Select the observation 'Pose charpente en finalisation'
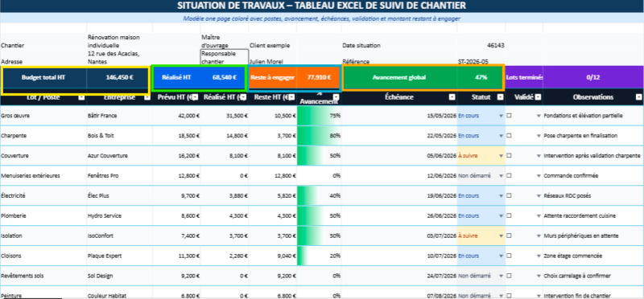This screenshot has height=299, width=644. point(593,135)
